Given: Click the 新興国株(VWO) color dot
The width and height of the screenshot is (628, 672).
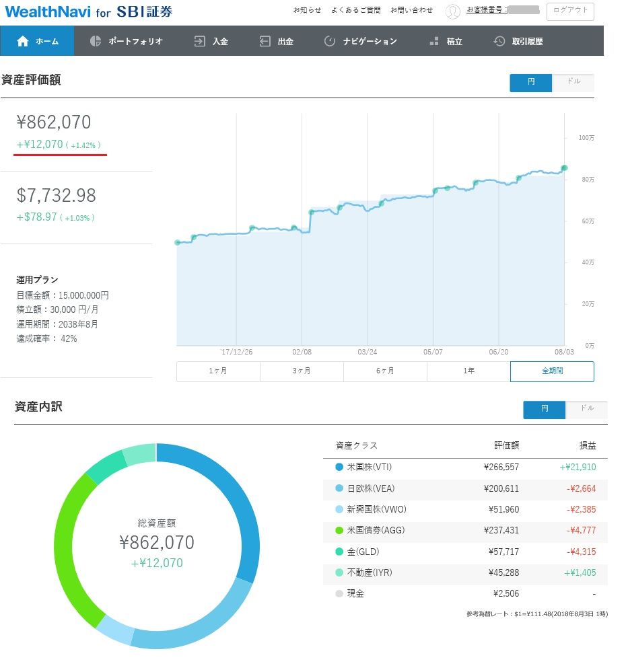Looking at the screenshot, I should pyautogui.click(x=339, y=509).
